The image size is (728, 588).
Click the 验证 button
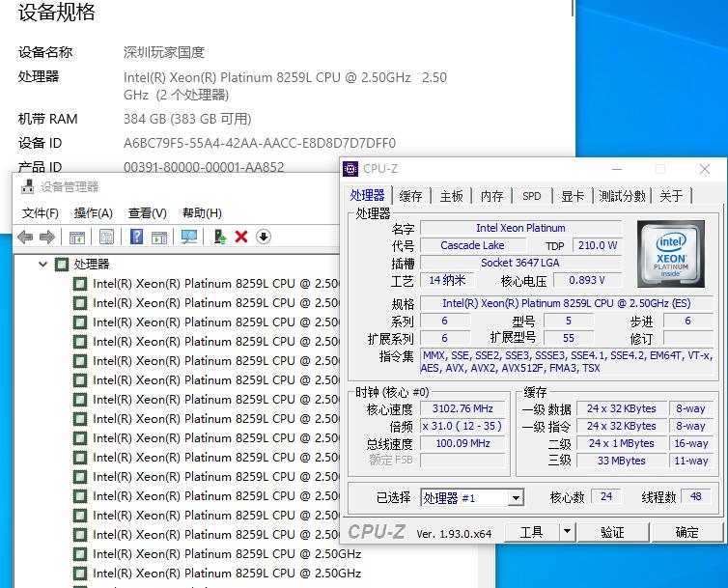pos(612,532)
